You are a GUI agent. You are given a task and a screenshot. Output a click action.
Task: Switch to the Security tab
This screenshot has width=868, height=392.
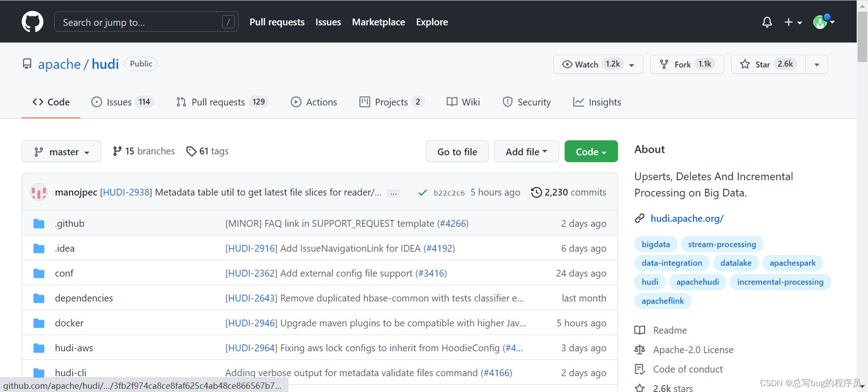(527, 102)
